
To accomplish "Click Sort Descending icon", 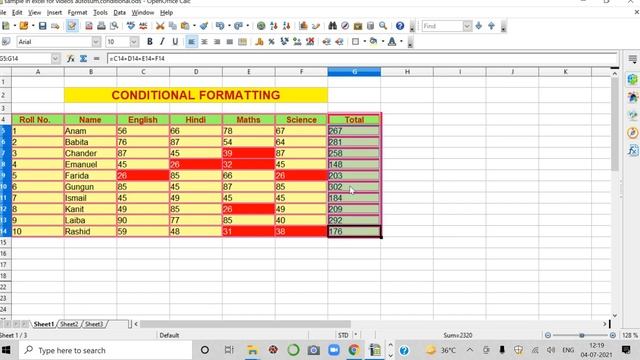I will pyautogui.click(x=287, y=26).
